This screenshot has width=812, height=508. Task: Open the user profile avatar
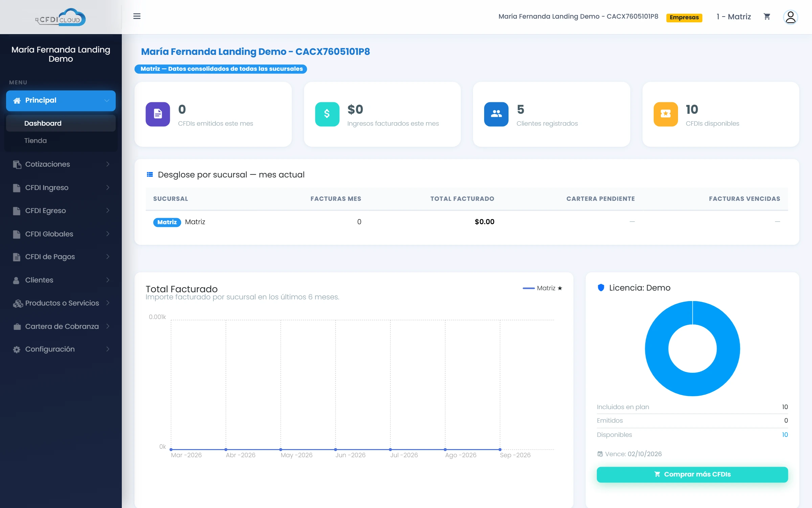[x=790, y=17]
